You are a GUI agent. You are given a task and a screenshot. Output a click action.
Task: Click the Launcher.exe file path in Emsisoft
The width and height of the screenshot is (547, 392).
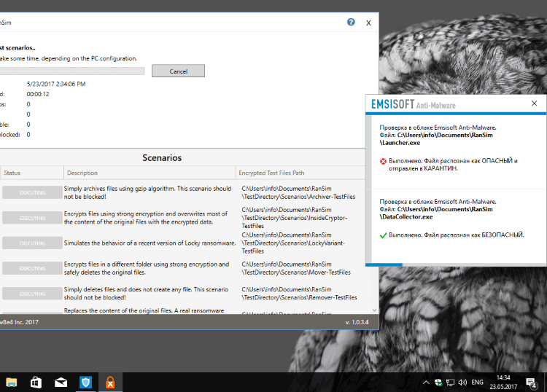[x=436, y=138]
